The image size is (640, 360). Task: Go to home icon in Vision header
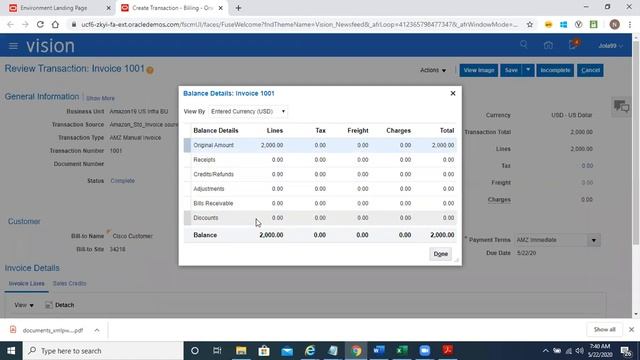(x=548, y=45)
